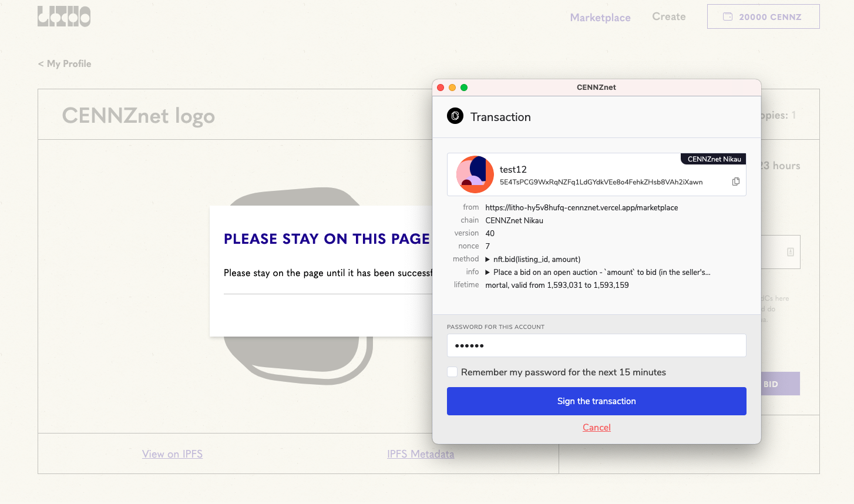The image size is (854, 504).
Task: Copy the test12 account address
Action: 735,182
